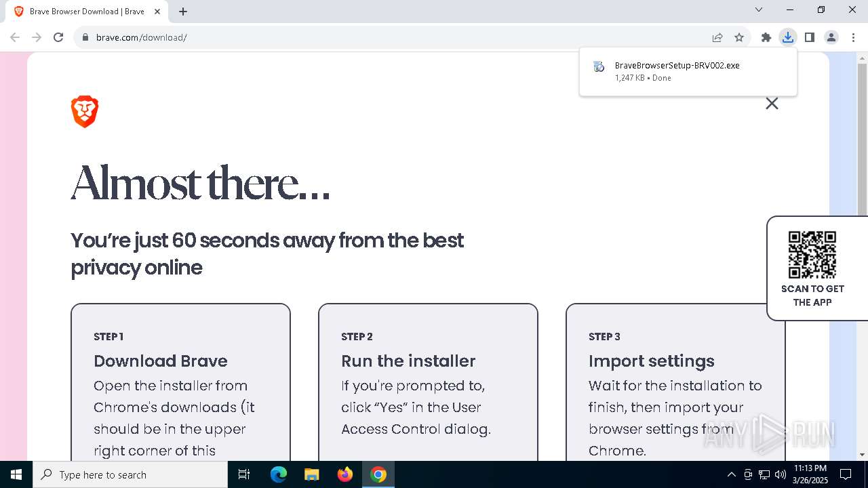Click the downloaded installer file icon
Image resolution: width=868 pixels, height=488 pixels.
tap(599, 66)
